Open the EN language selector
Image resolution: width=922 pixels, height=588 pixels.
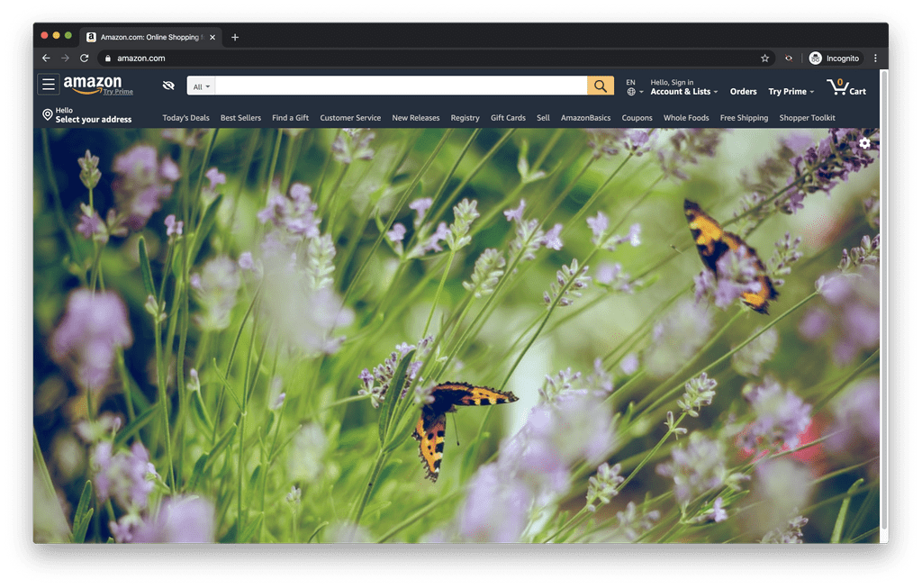click(635, 86)
